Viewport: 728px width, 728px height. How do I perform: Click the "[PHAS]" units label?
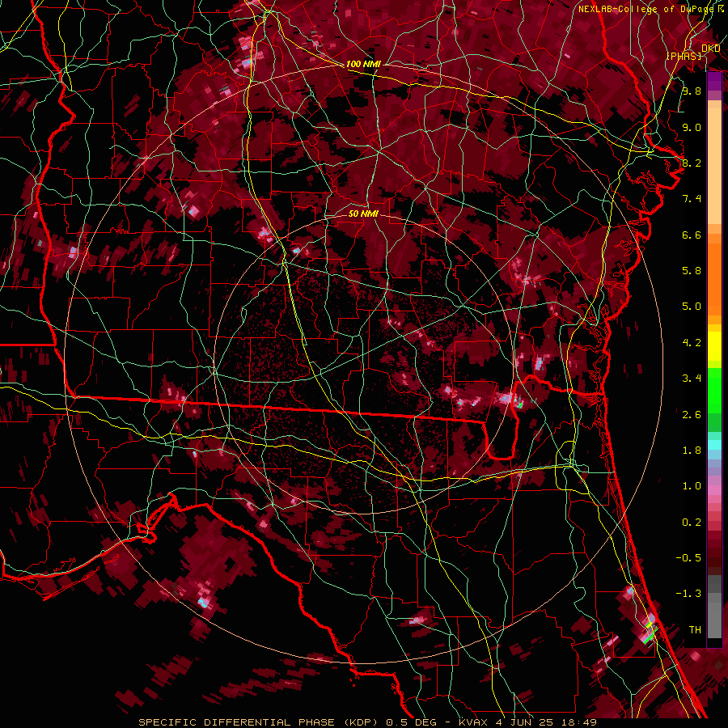(x=684, y=56)
